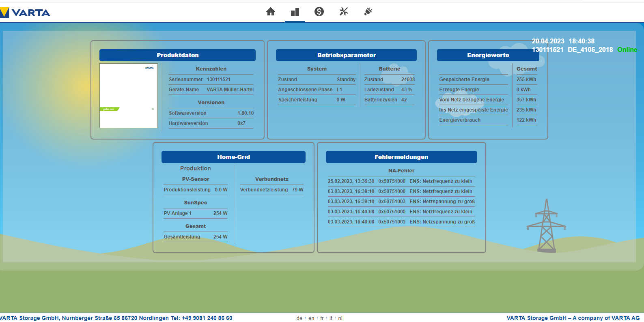Switch language to en

(311, 318)
